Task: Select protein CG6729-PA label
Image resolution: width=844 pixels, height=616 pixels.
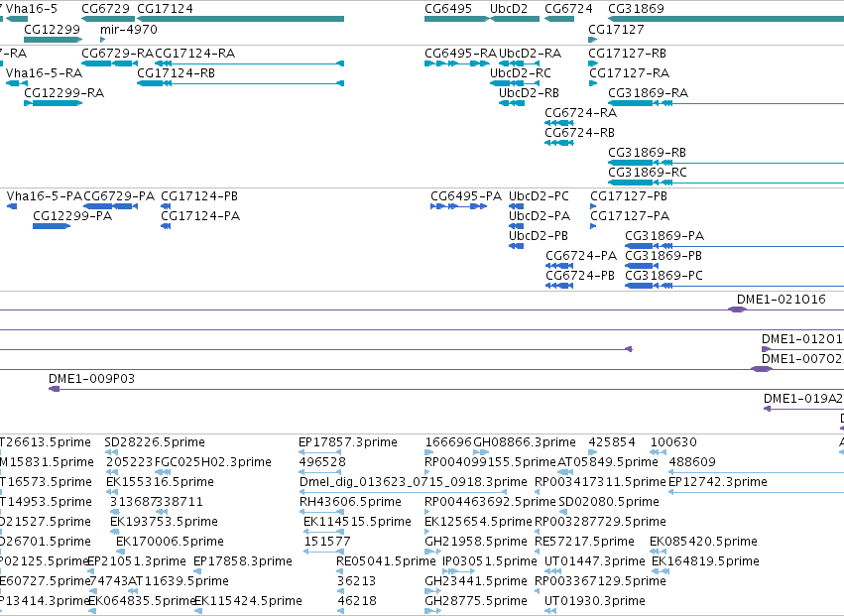Action: point(118,196)
